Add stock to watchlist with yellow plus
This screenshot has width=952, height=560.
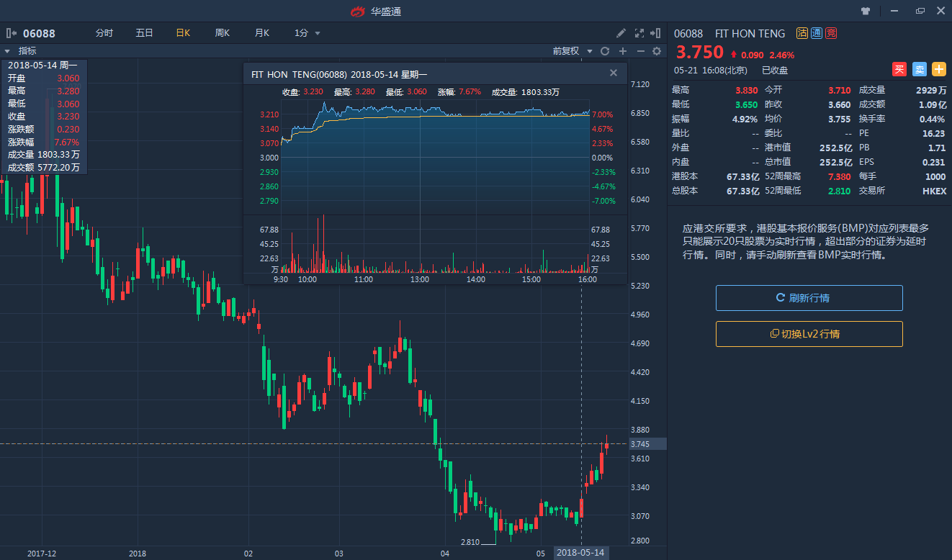tap(939, 70)
